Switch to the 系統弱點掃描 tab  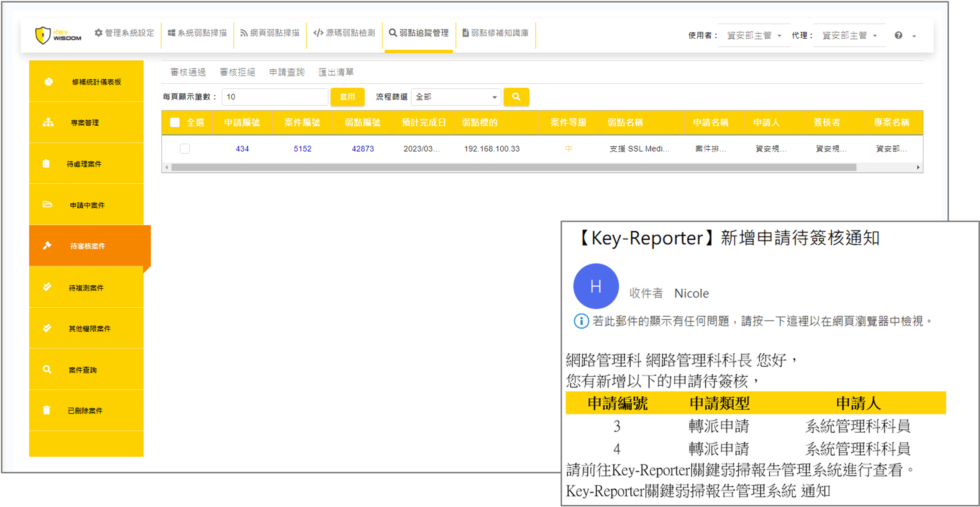(197, 33)
